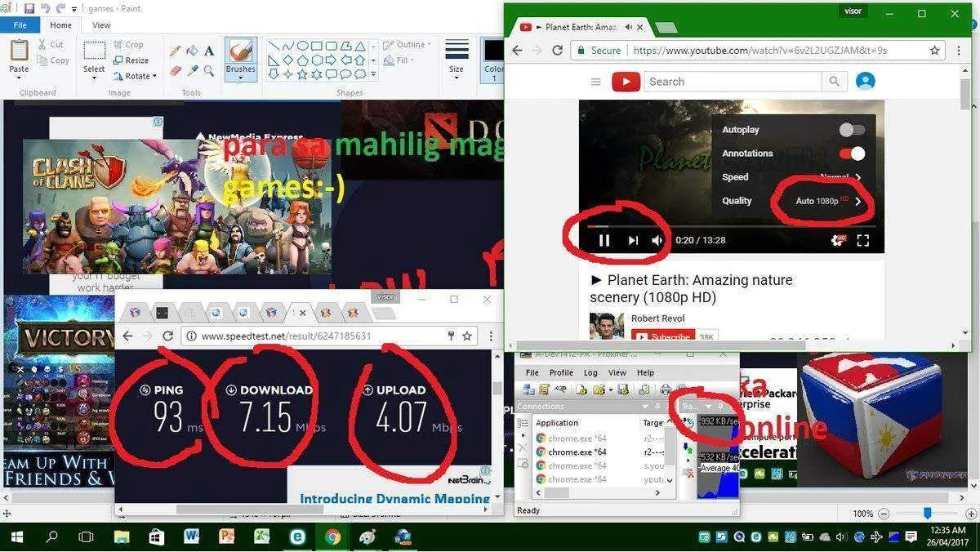
Task: Reload the speedtest.net page
Action: 167,336
